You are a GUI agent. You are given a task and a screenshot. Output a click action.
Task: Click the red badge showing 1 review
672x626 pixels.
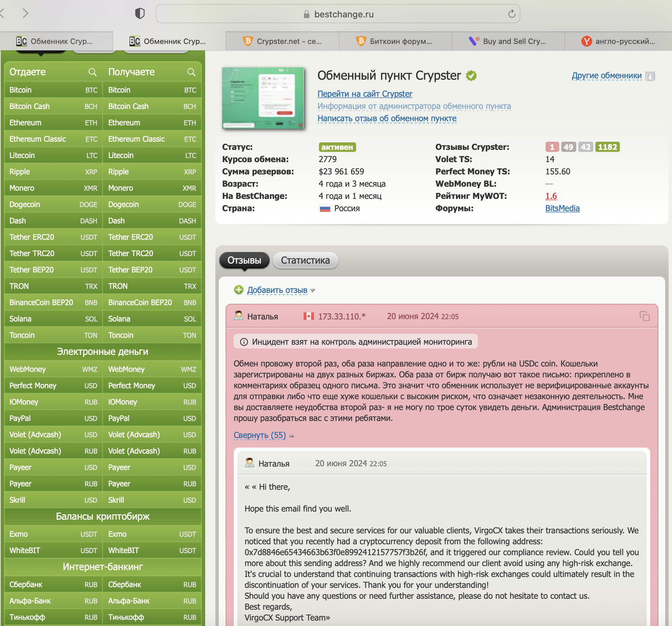tap(552, 147)
